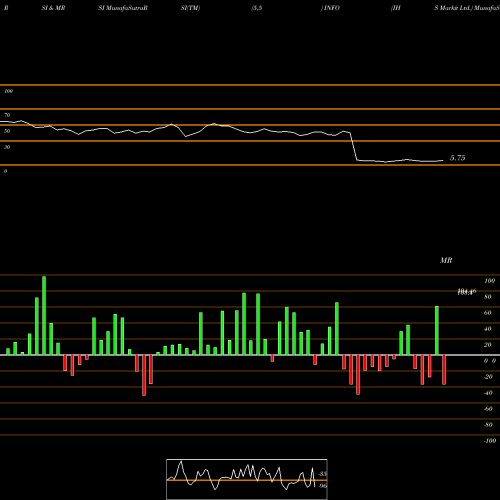Viewport: 500px width, 500px height.
Task: Click the MR axis label -40
Action: pyautogui.click(x=488, y=393)
